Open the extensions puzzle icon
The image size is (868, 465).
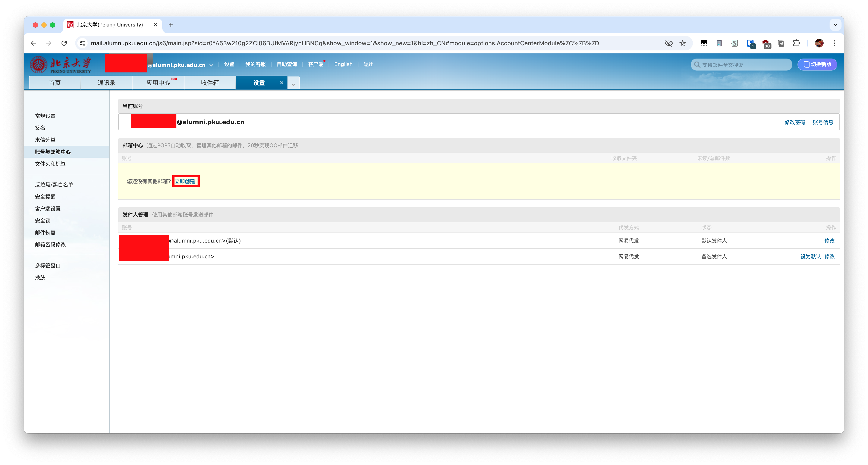point(796,43)
